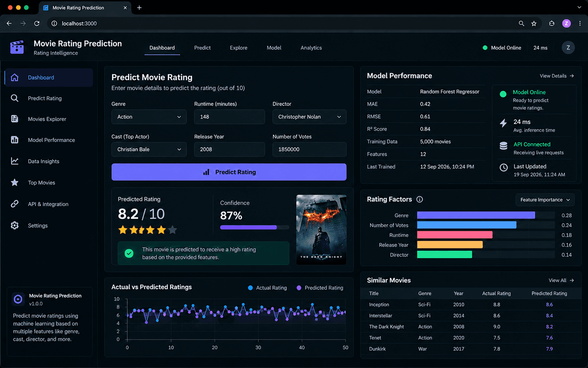Click the Top Movies star icon

point(14,183)
